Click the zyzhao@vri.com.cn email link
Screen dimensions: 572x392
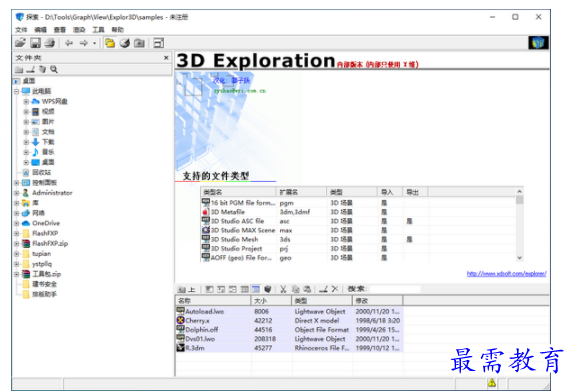(240, 91)
